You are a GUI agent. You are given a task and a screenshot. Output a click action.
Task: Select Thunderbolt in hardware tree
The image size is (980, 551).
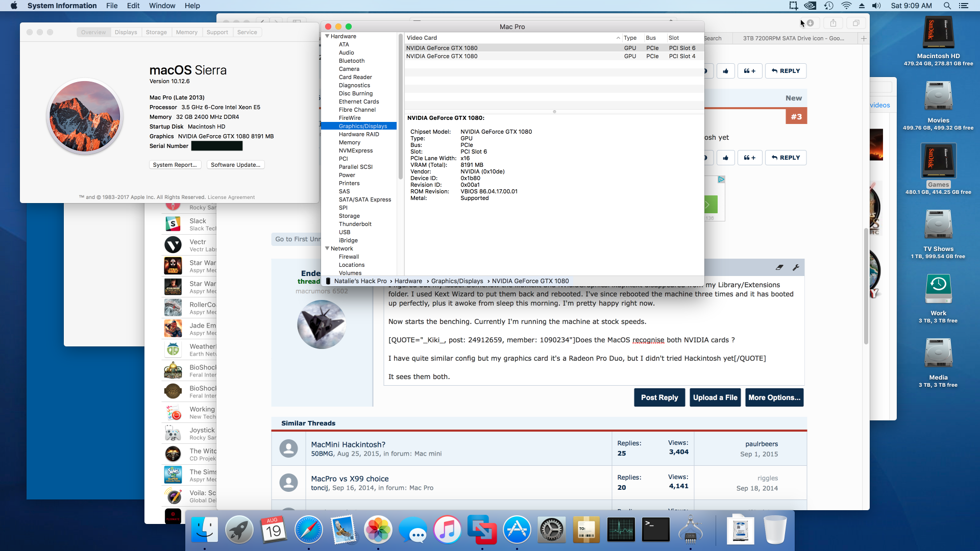coord(355,224)
